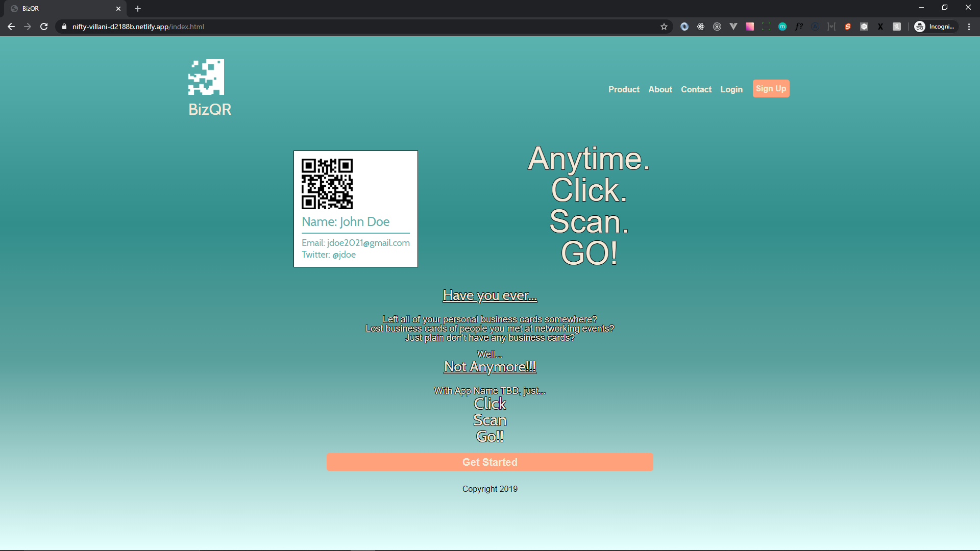Click the site security padlock in the address bar
The height and width of the screenshot is (551, 980).
click(64, 27)
